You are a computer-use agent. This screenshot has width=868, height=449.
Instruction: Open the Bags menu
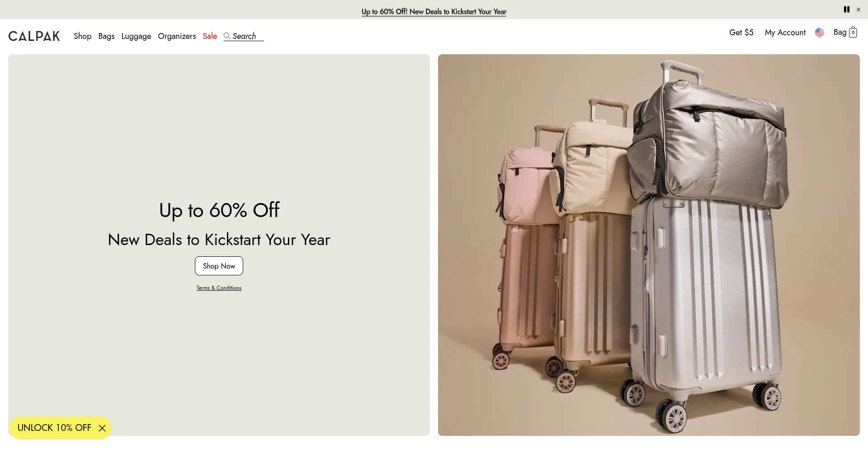pyautogui.click(x=106, y=36)
